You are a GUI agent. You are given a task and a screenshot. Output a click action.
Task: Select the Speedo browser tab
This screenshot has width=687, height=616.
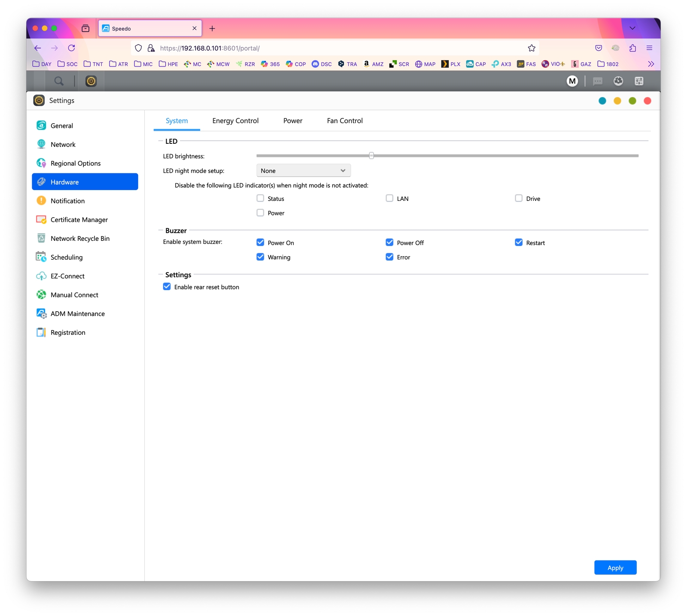[x=150, y=28]
